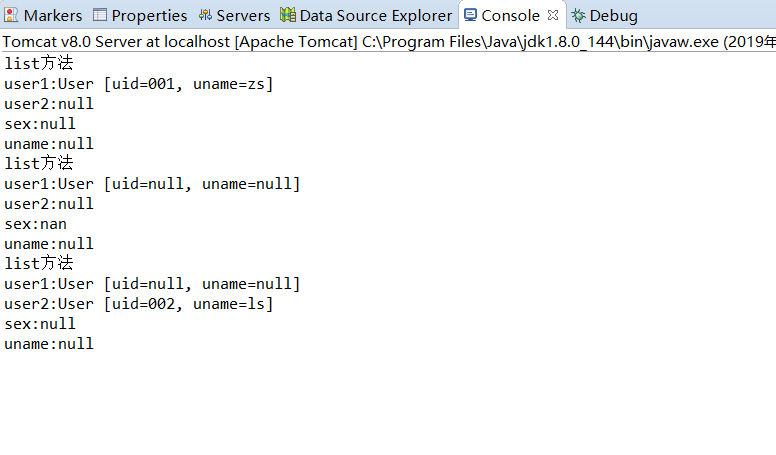The image size is (776, 455).
Task: Click the second 'list方法' output line
Action: [x=39, y=163]
